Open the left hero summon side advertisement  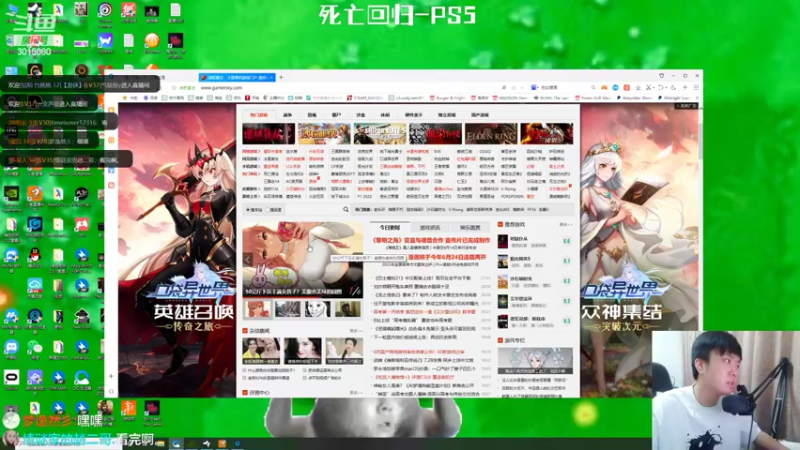[x=177, y=250]
